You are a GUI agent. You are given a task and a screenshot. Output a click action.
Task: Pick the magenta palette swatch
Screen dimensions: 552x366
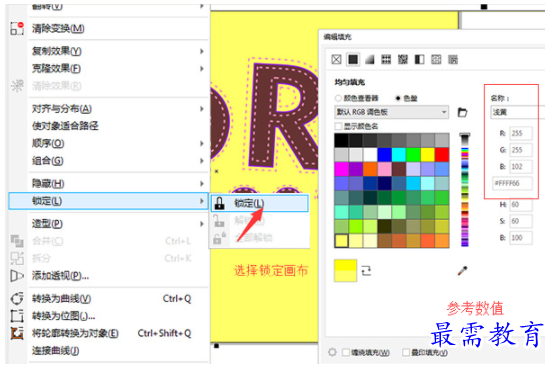point(341,169)
